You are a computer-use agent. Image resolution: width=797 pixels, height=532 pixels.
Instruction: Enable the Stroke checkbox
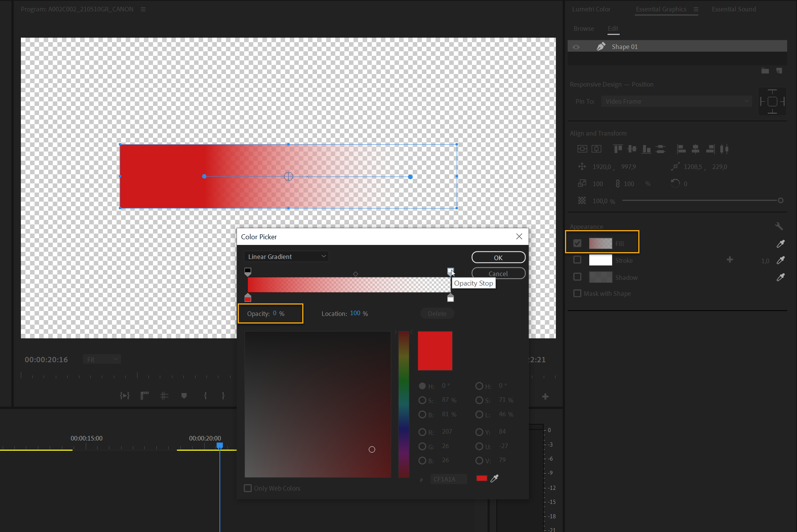pyautogui.click(x=577, y=260)
